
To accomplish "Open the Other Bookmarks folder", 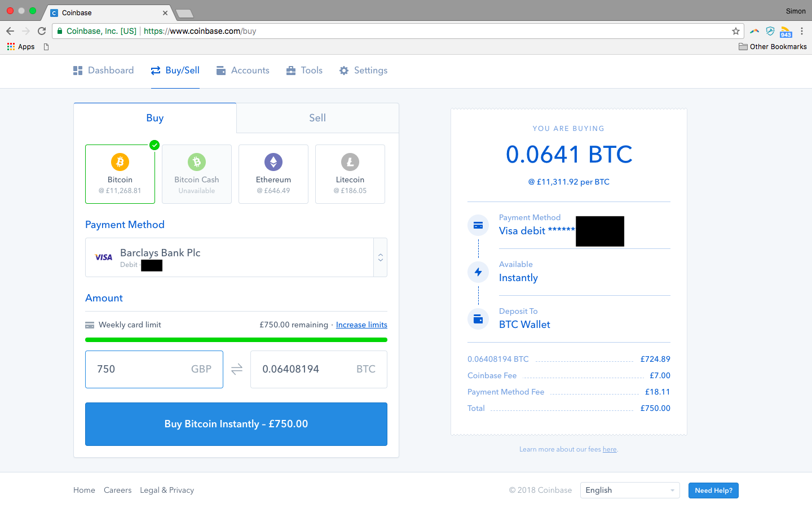I will point(773,47).
